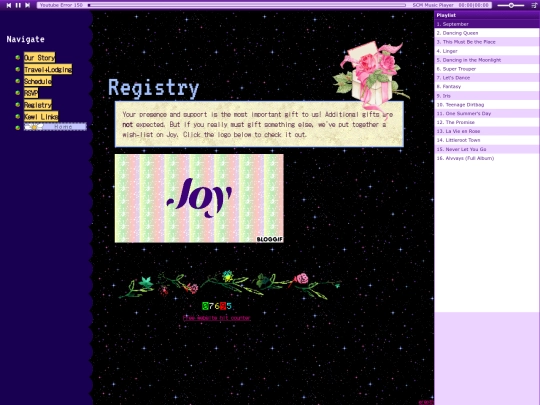Select One Summer's Day track
This screenshot has width=540, height=405.
tap(487, 114)
